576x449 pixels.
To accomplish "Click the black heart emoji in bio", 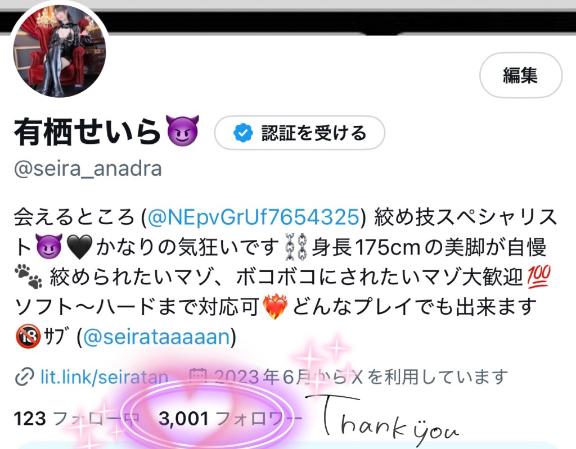I will point(80,247).
